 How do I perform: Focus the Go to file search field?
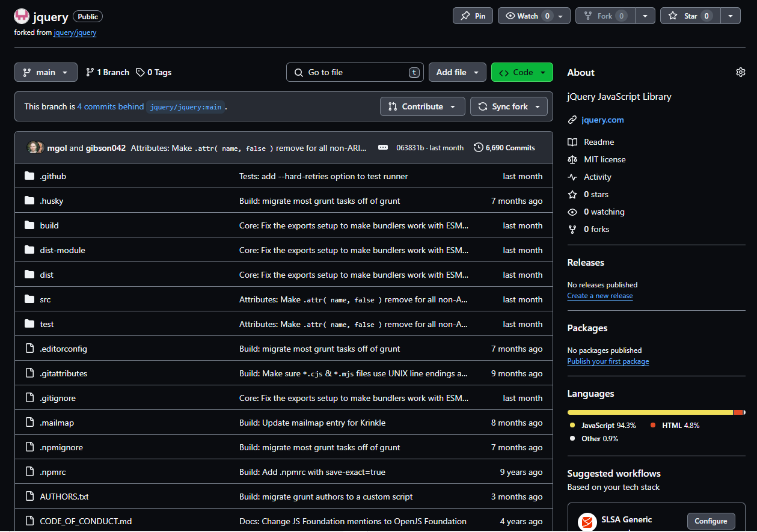click(x=355, y=72)
